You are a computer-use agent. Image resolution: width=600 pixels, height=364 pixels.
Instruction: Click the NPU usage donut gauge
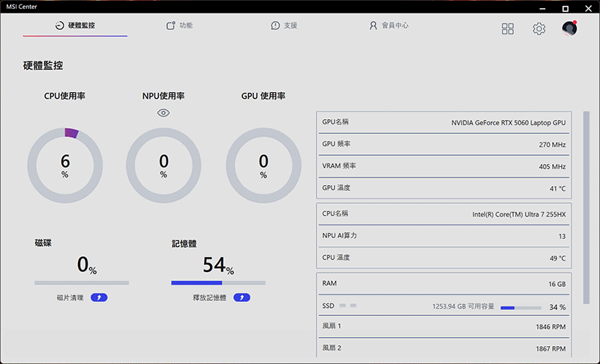point(163,165)
